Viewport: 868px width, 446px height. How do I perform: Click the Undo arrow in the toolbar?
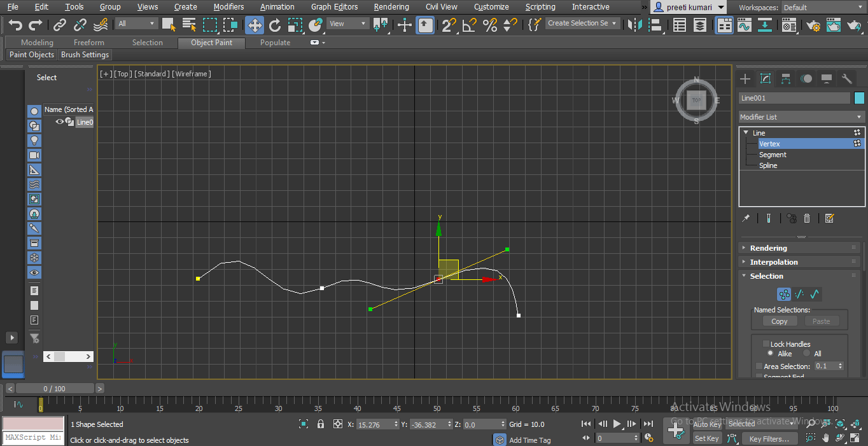coord(14,24)
